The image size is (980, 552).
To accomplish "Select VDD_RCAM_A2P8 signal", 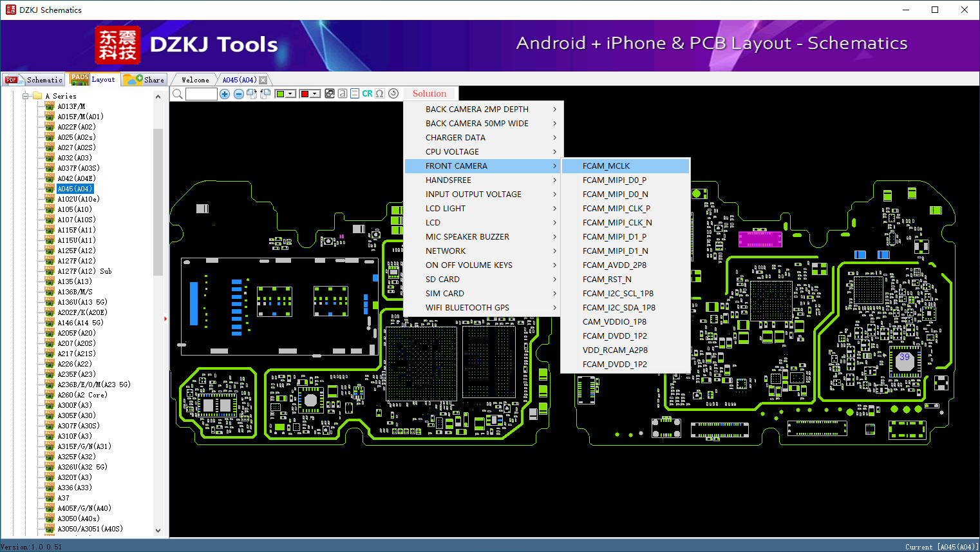I will pos(625,350).
